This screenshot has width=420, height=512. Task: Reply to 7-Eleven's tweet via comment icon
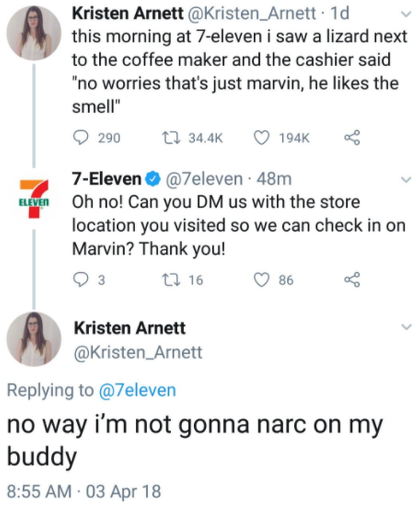[81, 280]
